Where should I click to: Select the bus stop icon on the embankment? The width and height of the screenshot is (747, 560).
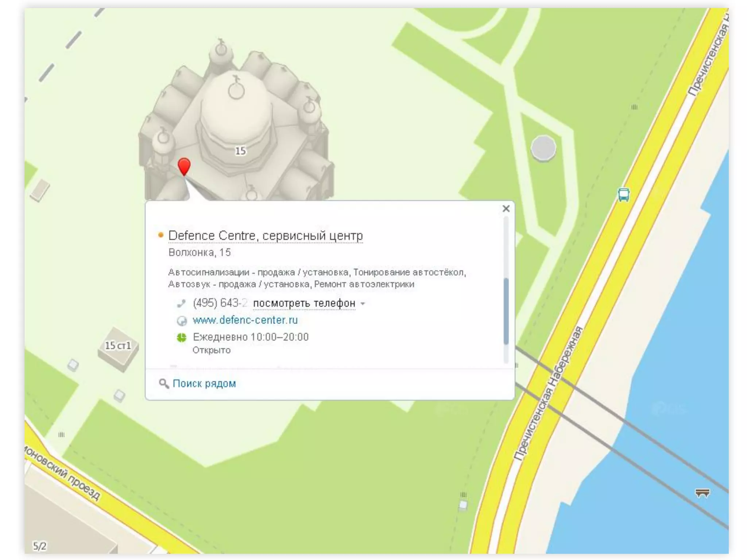[623, 195]
